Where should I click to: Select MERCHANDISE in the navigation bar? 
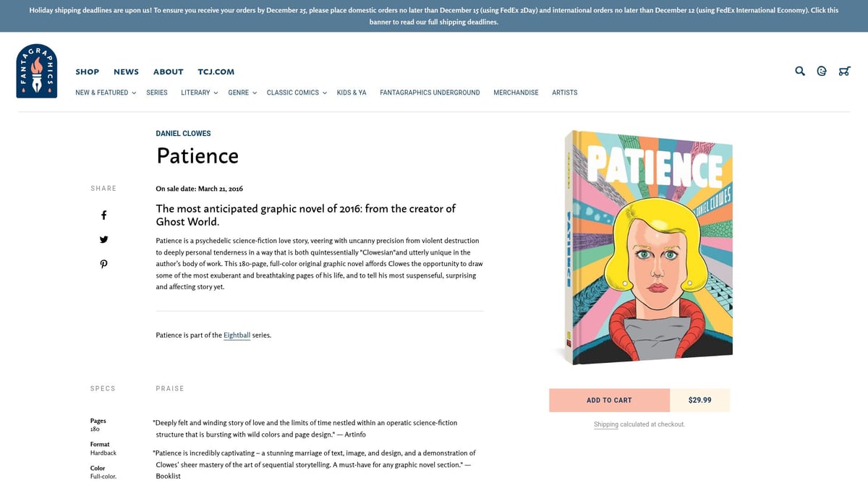click(516, 93)
